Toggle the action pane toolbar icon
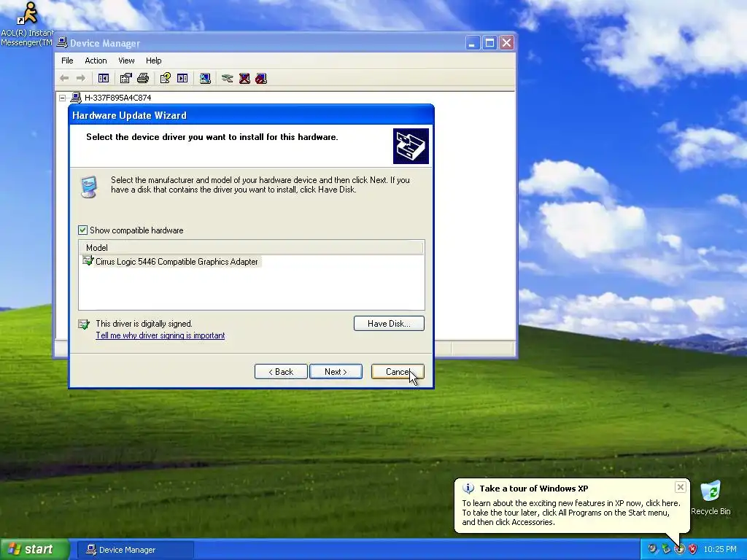 pos(182,78)
